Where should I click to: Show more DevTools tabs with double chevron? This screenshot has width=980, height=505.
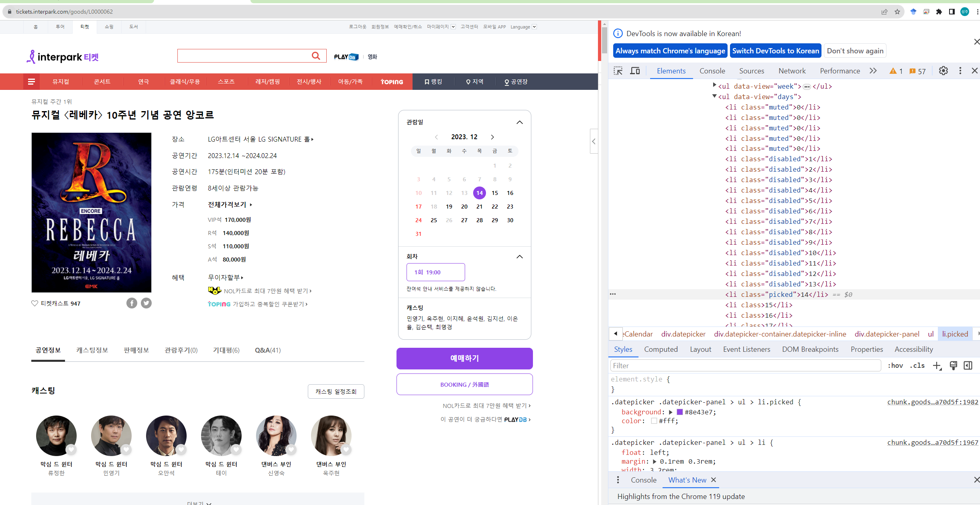pos(873,71)
